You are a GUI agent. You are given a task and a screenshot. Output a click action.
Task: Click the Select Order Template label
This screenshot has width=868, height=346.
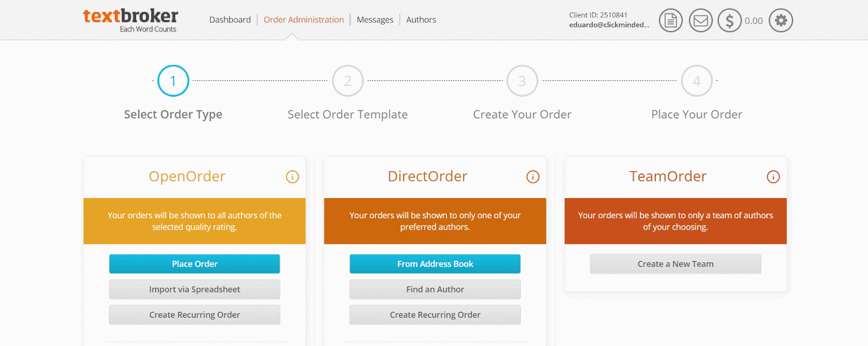[348, 115]
